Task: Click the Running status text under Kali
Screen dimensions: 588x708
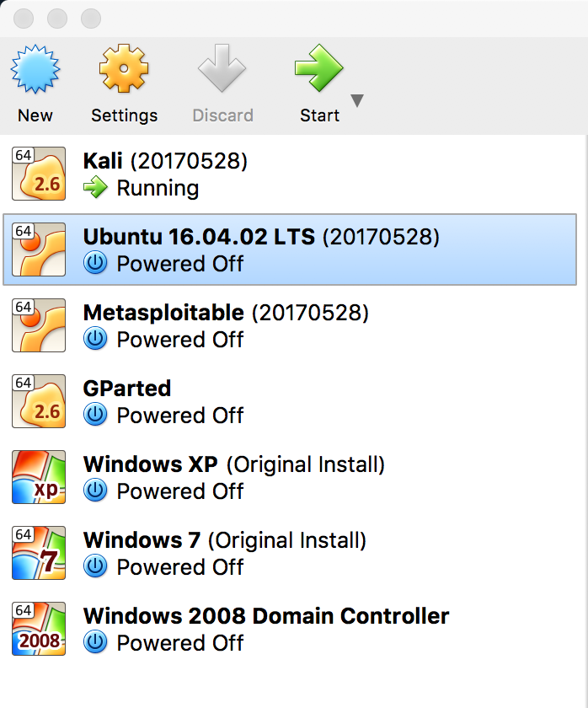Action: click(x=158, y=188)
